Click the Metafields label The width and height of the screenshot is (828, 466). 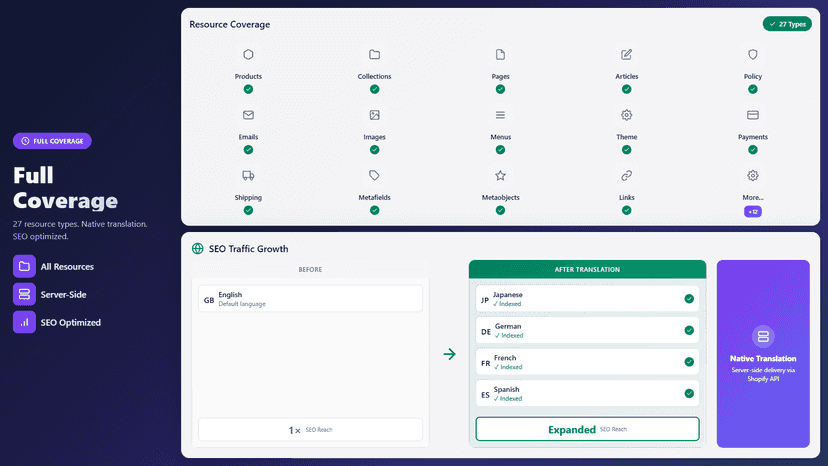tap(374, 198)
